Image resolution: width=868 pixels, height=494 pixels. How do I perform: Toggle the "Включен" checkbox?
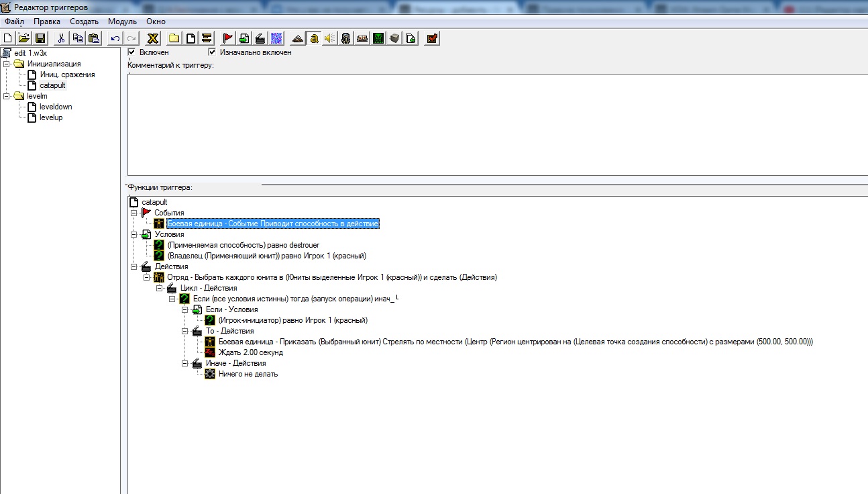[x=131, y=52]
